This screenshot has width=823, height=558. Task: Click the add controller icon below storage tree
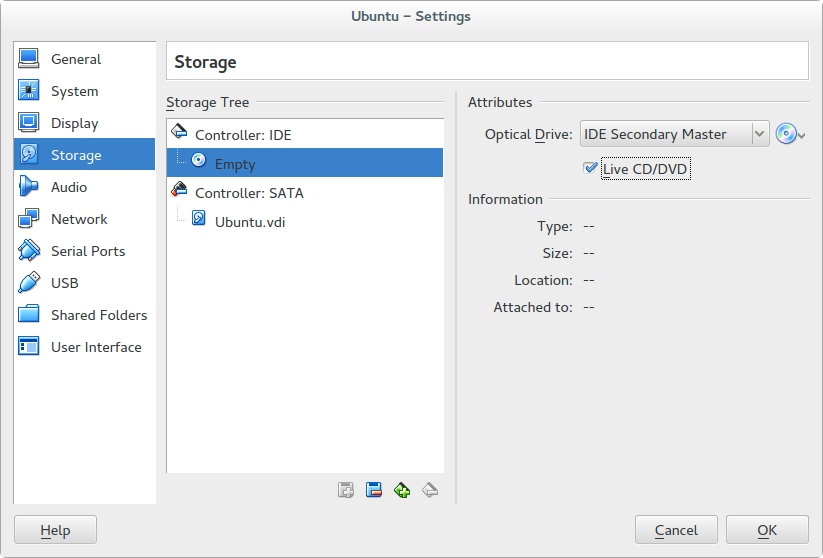[346, 490]
